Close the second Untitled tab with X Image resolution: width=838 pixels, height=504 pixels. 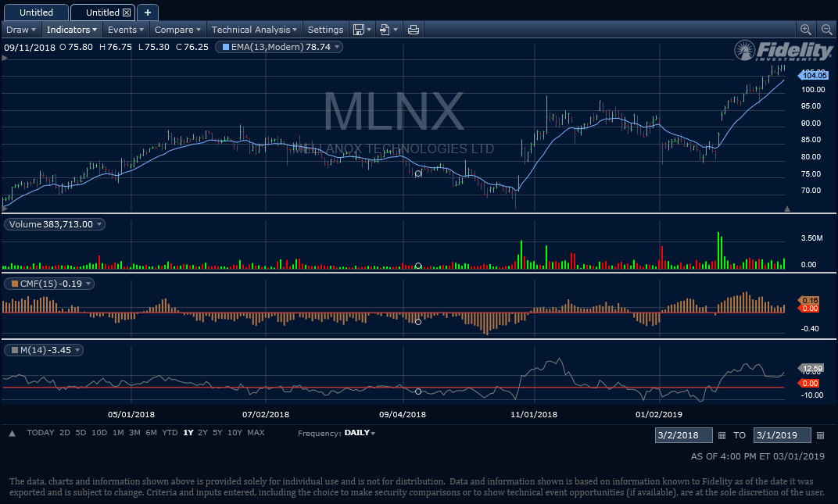(127, 13)
